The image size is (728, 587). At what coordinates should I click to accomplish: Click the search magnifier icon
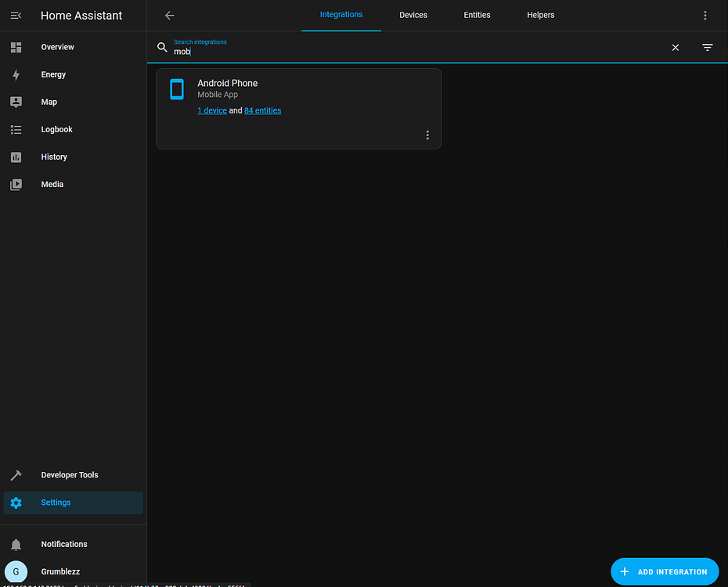[x=162, y=47]
